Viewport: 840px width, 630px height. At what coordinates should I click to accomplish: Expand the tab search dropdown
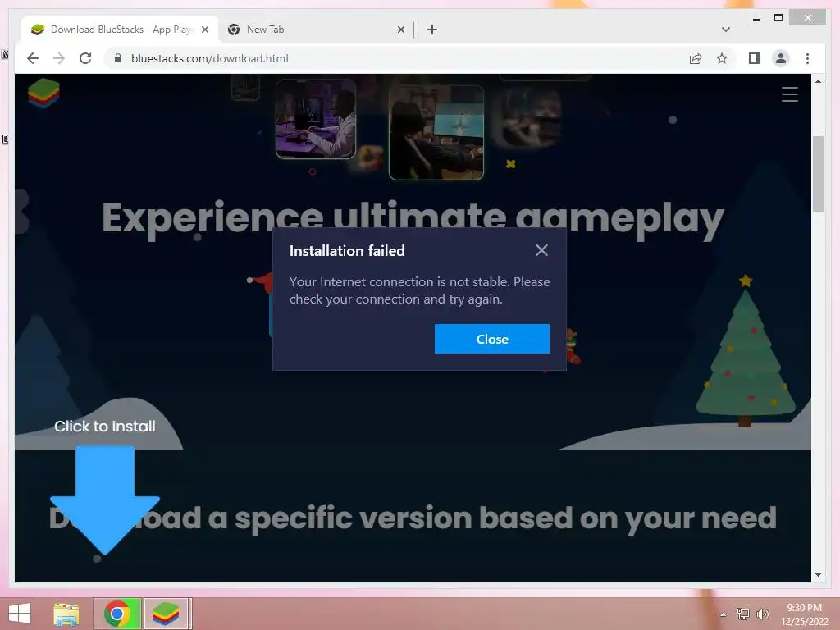tap(725, 30)
